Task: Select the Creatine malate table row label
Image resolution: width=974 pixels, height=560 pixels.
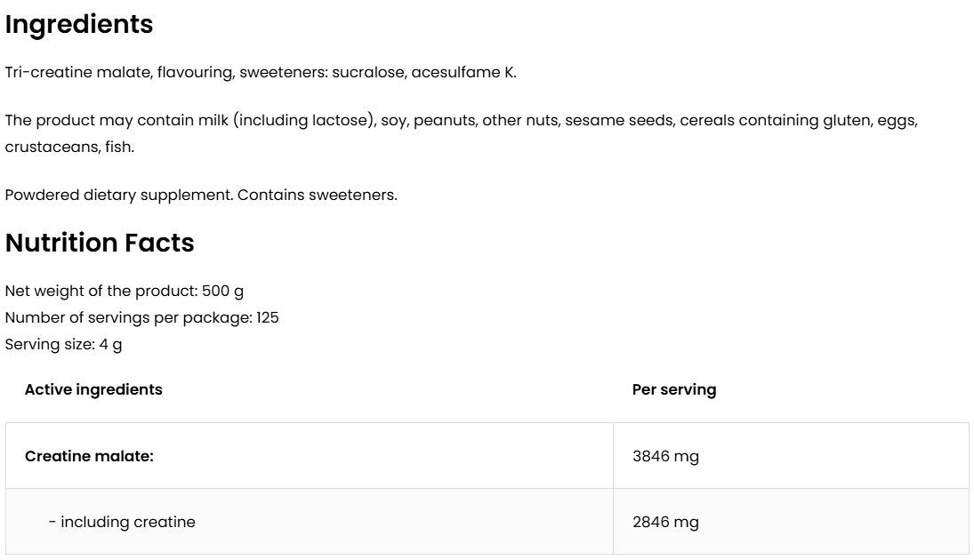Action: pos(89,456)
